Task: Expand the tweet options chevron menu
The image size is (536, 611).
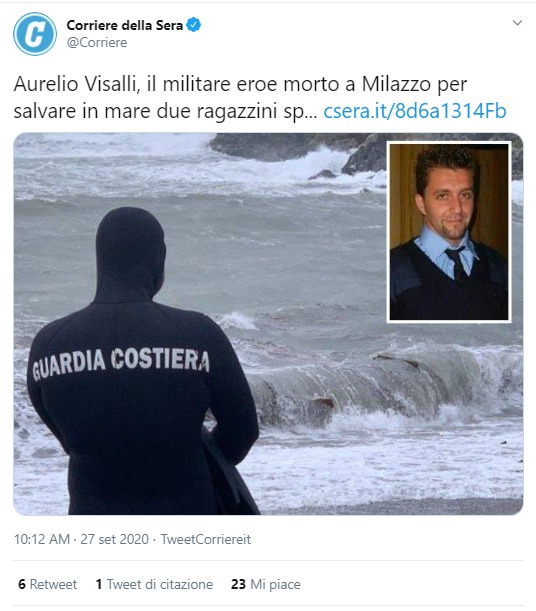Action: click(x=517, y=23)
